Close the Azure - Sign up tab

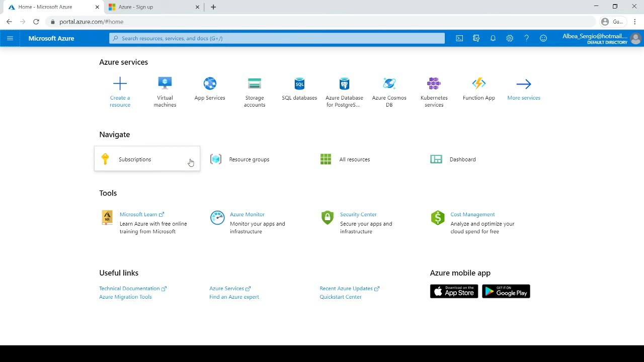198,7
